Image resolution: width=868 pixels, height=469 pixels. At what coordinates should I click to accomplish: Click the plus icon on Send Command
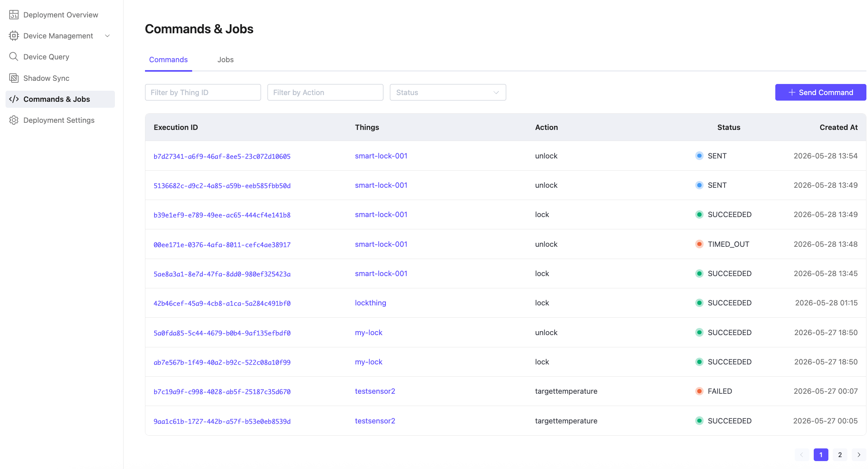(792, 92)
